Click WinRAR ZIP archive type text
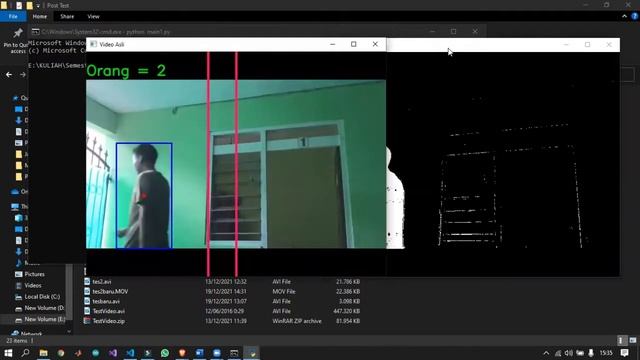Viewport: 640px width, 360px height. (x=297, y=321)
